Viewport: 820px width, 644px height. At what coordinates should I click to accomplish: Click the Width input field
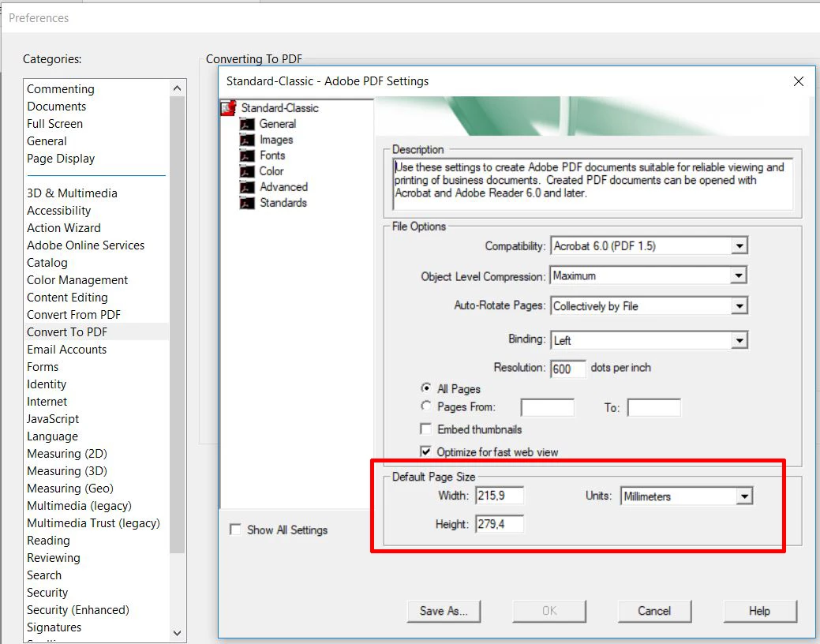click(x=500, y=496)
